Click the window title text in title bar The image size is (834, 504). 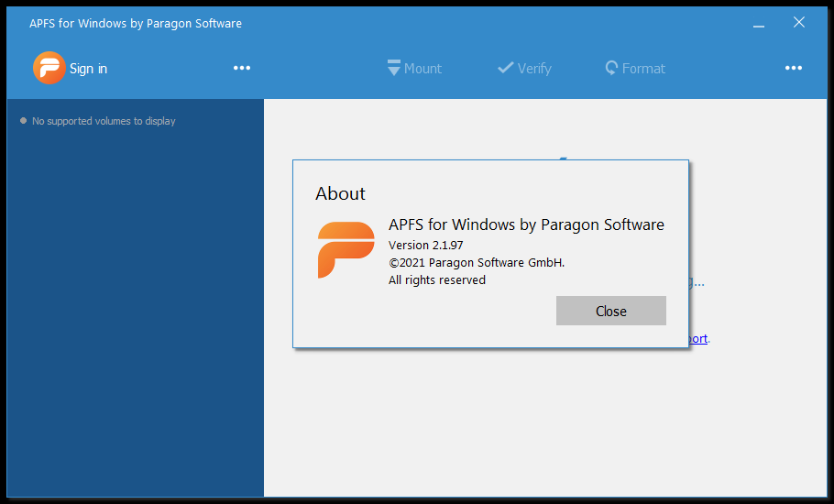pyautogui.click(x=136, y=24)
